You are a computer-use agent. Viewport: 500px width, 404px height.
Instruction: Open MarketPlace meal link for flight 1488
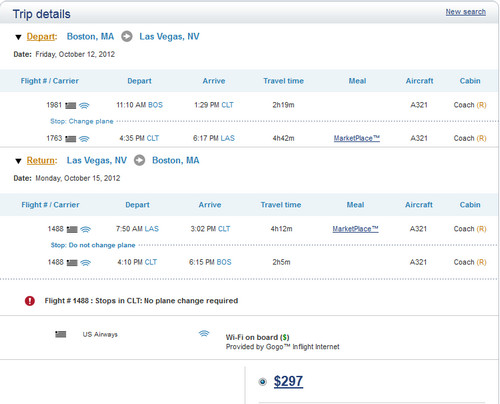point(355,229)
